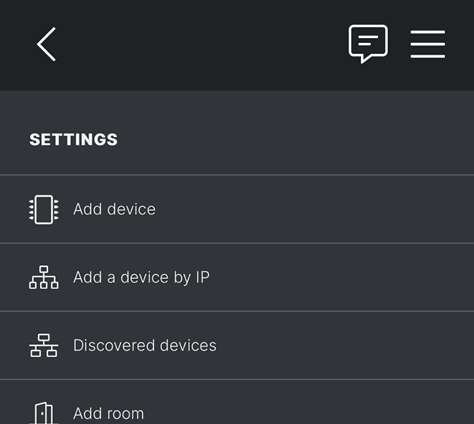Choose Add a device by IP label
474x424 pixels.
click(x=141, y=277)
